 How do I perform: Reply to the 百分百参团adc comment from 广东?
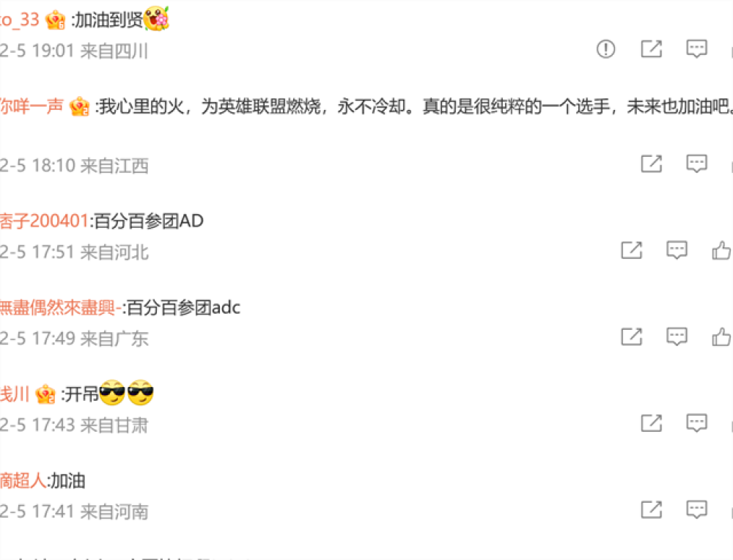click(x=677, y=336)
